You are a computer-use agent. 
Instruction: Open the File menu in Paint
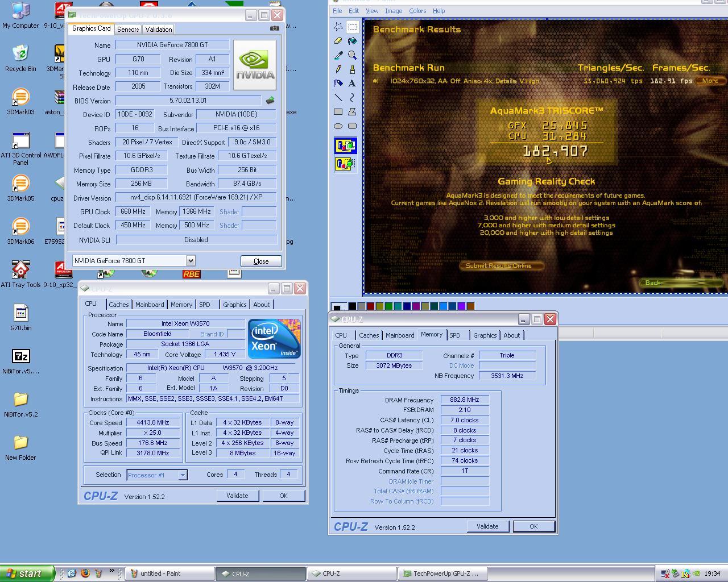coord(337,11)
